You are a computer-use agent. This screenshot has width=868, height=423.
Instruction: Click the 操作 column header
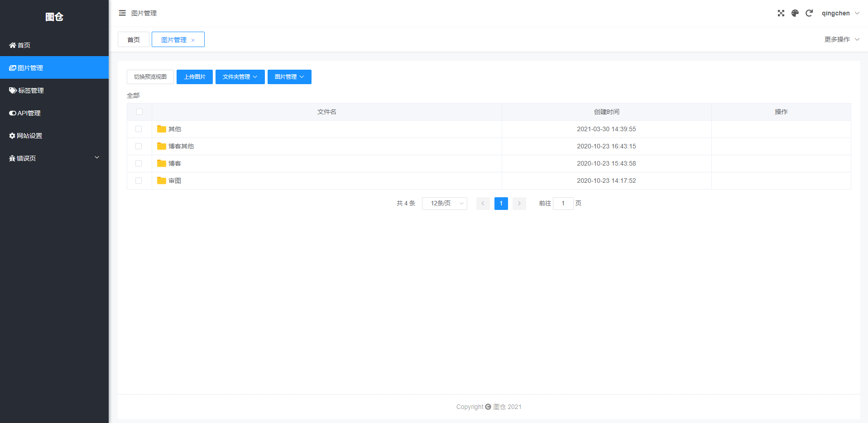tap(781, 112)
